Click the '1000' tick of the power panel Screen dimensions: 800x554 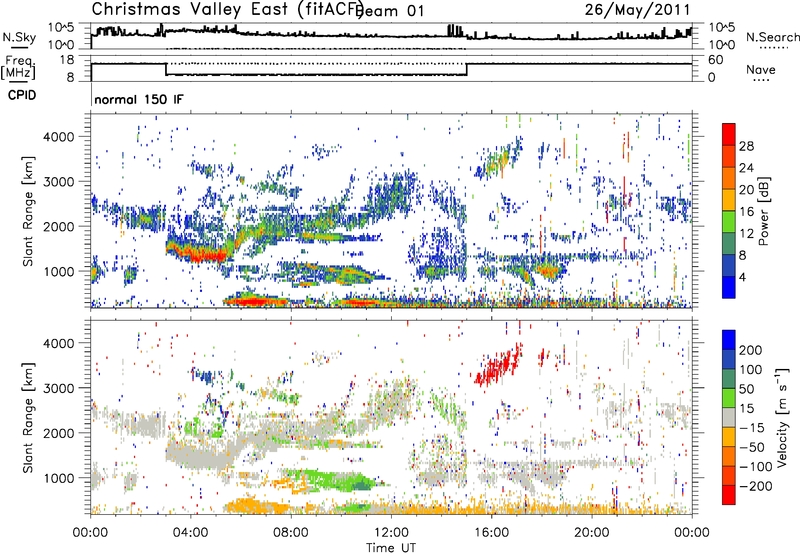(x=58, y=271)
